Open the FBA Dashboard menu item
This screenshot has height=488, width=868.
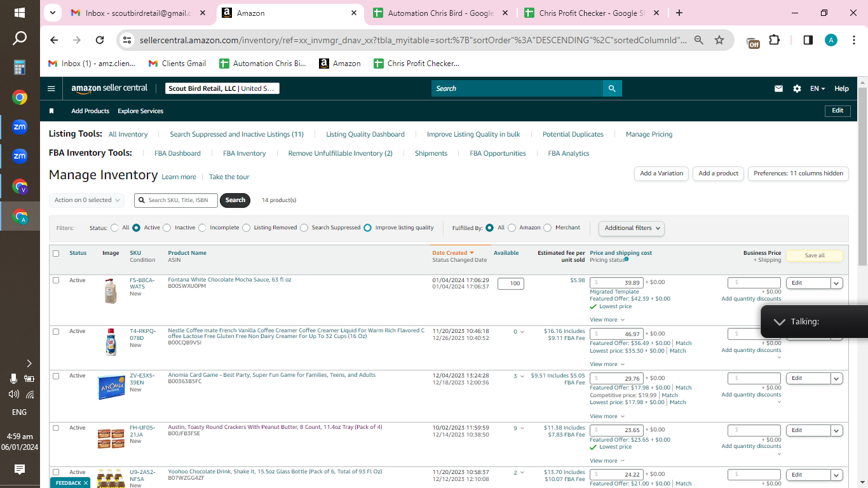tap(177, 154)
